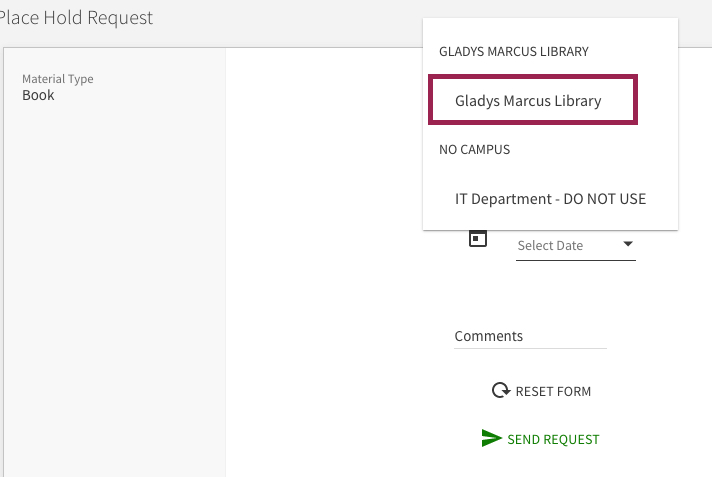Click the GLADYS MARCUS LIBRARY group header
Viewport: 712px width, 477px height.
(x=514, y=51)
